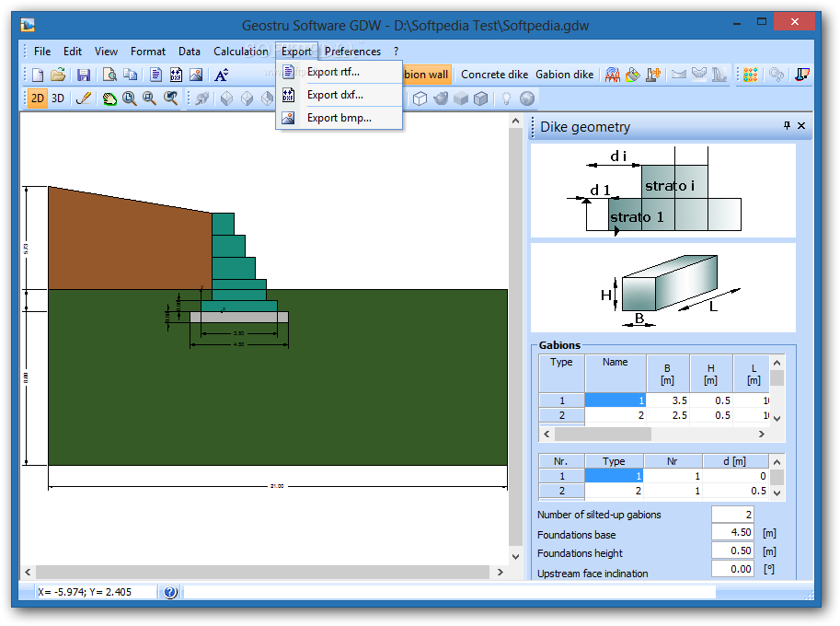Switch to 3D view mode
Image resolution: width=840 pixels, height=626 pixels.
coord(58,99)
